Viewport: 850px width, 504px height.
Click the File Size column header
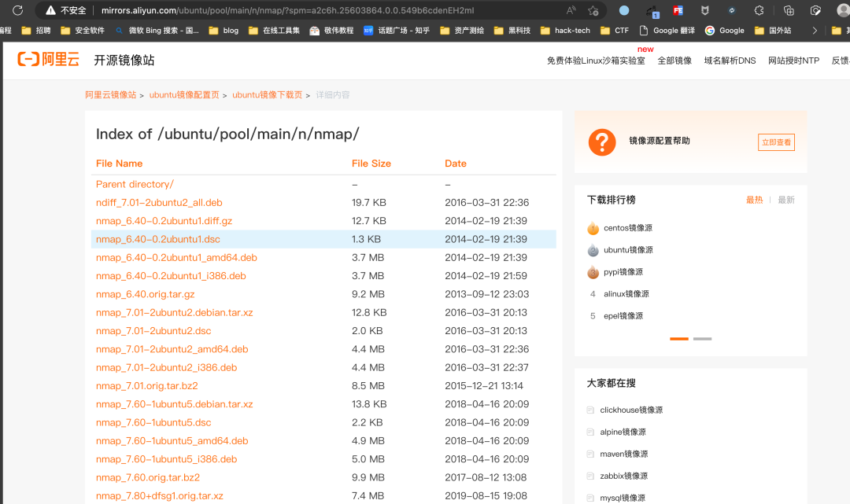(x=371, y=164)
